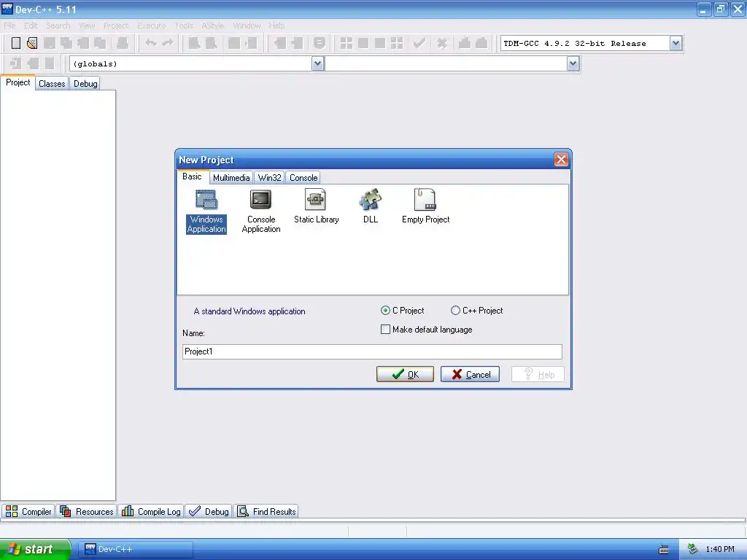Click the Compiler tab icon at bottom

click(x=12, y=511)
